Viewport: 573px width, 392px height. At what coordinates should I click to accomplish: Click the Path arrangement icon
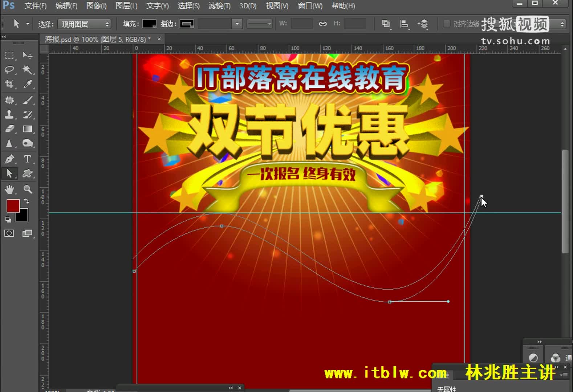423,24
